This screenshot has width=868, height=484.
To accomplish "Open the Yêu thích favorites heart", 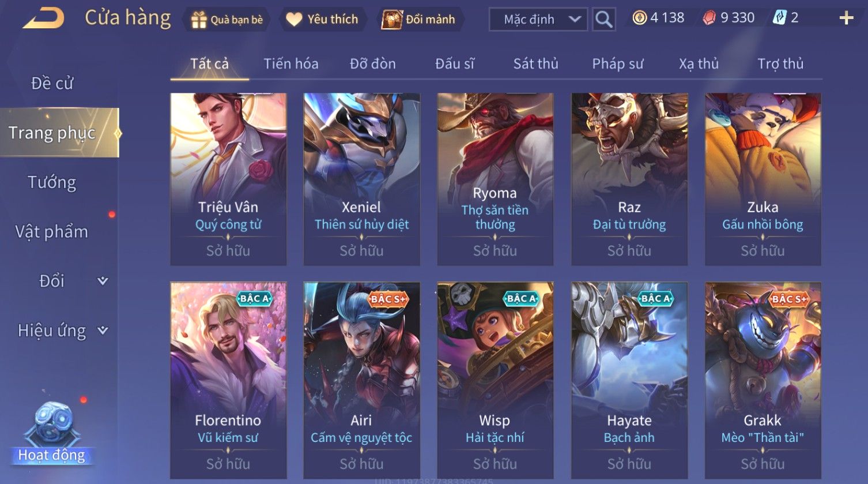I will pos(294,20).
